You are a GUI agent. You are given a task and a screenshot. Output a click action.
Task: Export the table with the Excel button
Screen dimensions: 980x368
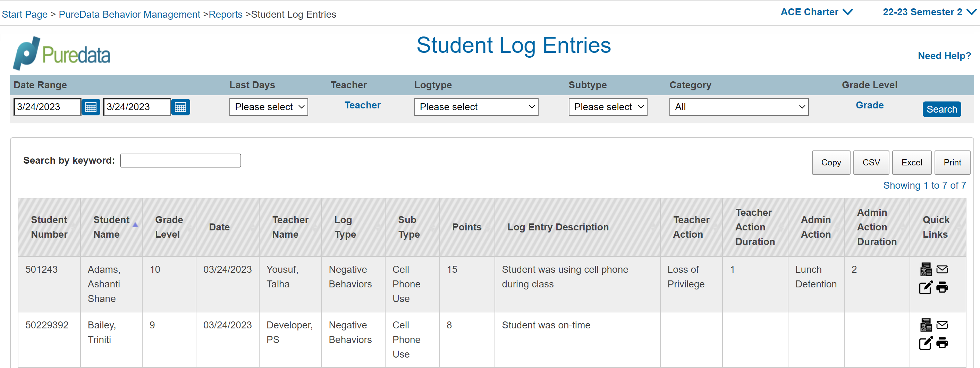coord(911,163)
